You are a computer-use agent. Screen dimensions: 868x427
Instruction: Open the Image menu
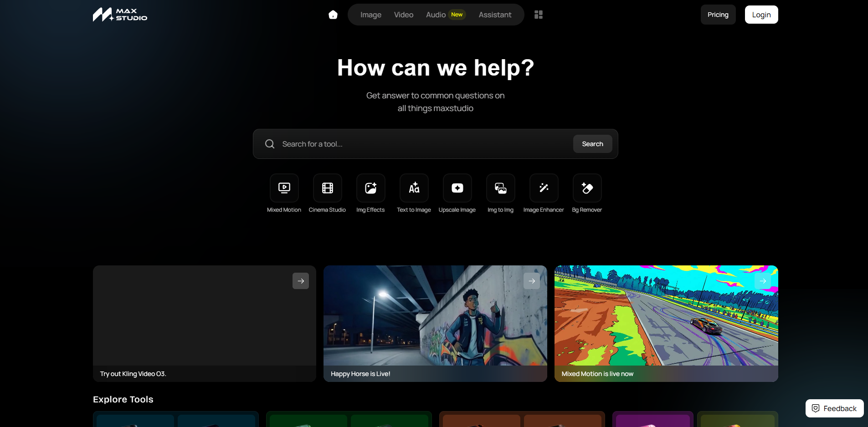pyautogui.click(x=371, y=15)
